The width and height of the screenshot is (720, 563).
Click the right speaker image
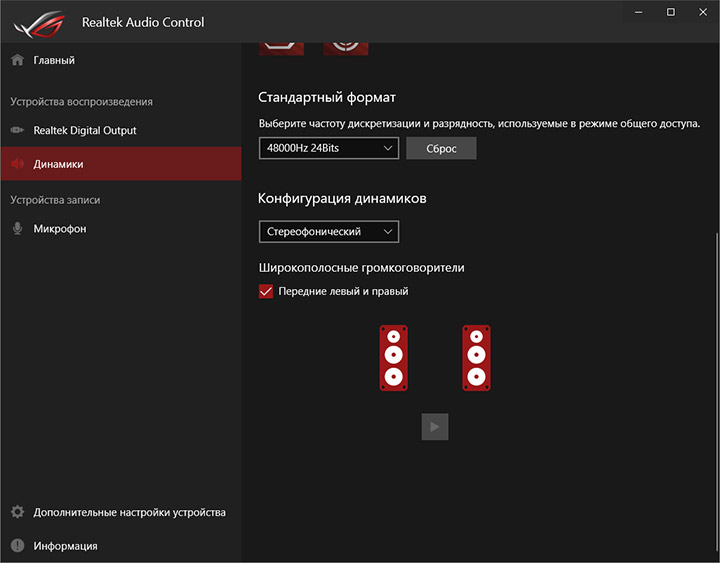(477, 358)
